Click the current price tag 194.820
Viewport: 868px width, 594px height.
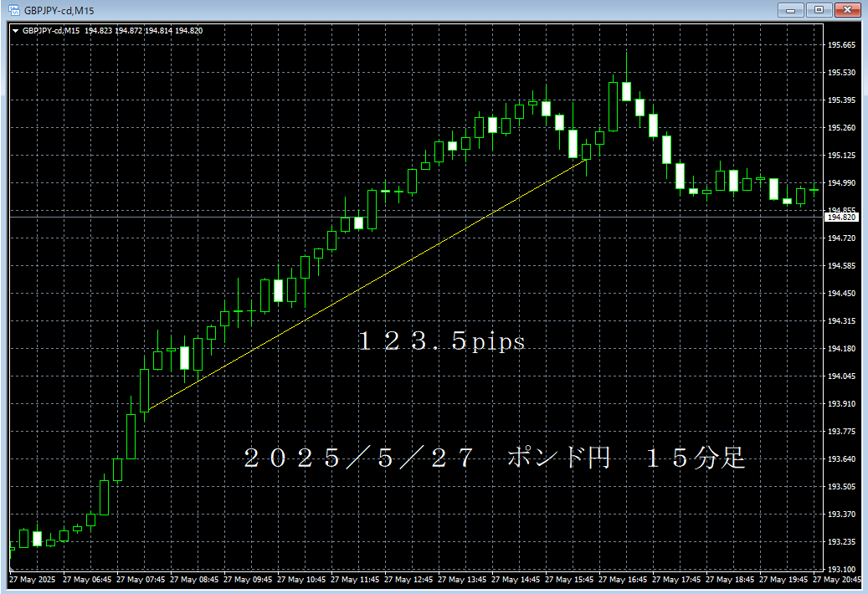coord(840,218)
